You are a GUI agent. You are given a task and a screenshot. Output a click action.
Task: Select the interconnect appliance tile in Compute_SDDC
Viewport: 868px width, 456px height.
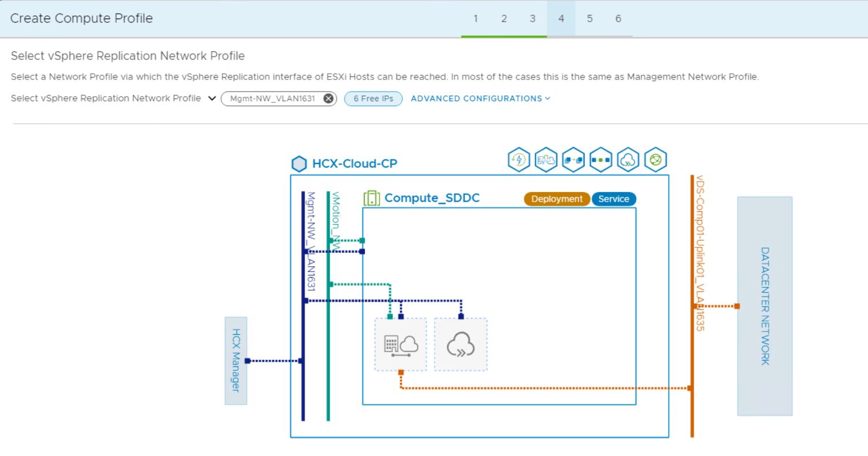(x=400, y=345)
